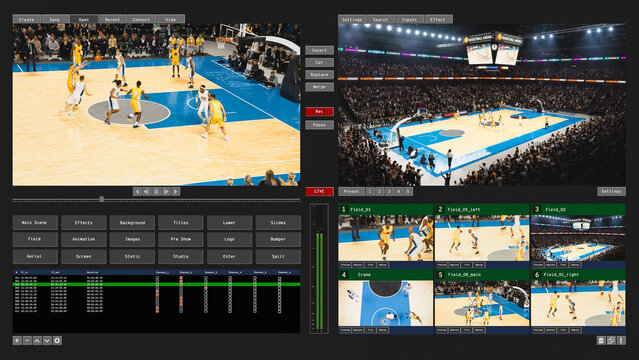Move selected row up with arrow icon
The height and width of the screenshot is (360, 639).
[37, 340]
